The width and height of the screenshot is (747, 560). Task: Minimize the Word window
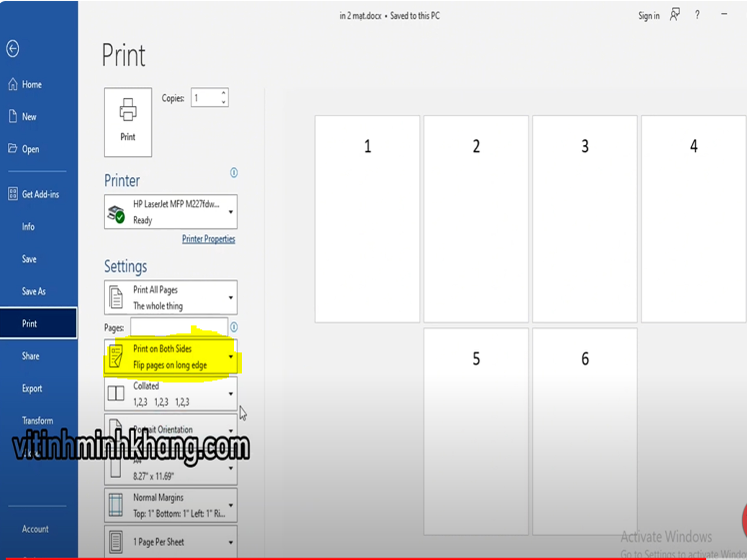coord(724,14)
